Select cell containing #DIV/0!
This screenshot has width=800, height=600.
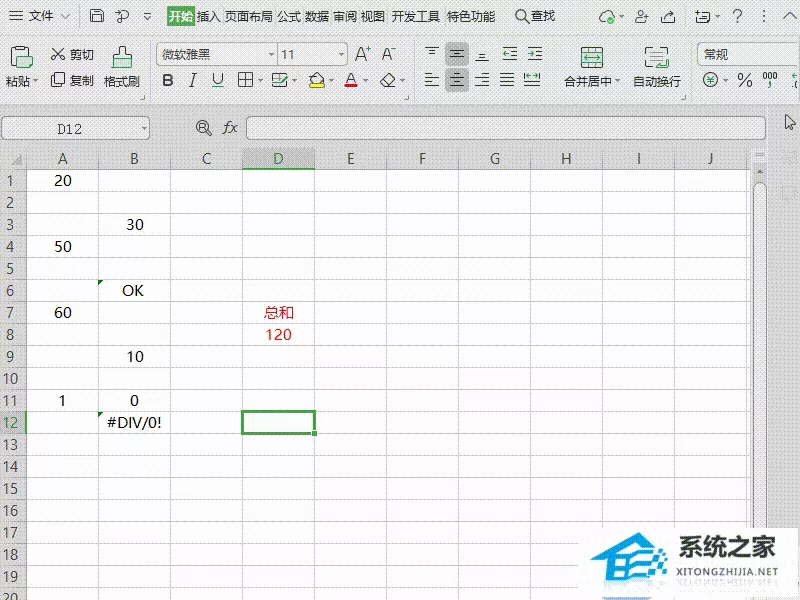tap(134, 422)
